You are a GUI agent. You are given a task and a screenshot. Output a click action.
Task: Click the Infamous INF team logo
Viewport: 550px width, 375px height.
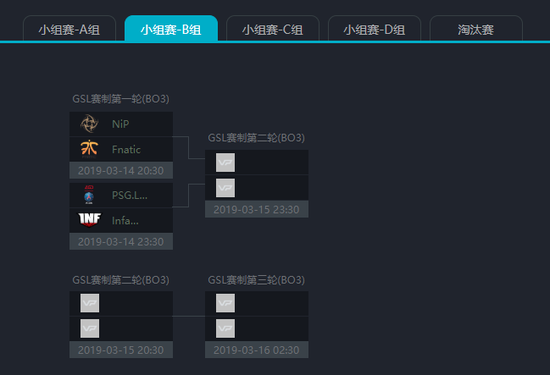coord(89,220)
